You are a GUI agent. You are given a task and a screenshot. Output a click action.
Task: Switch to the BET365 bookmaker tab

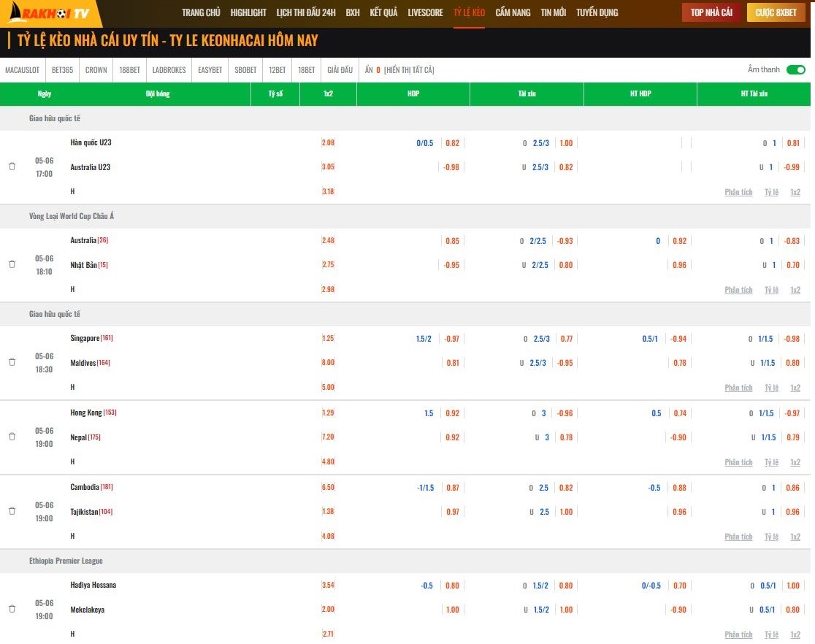pos(62,70)
